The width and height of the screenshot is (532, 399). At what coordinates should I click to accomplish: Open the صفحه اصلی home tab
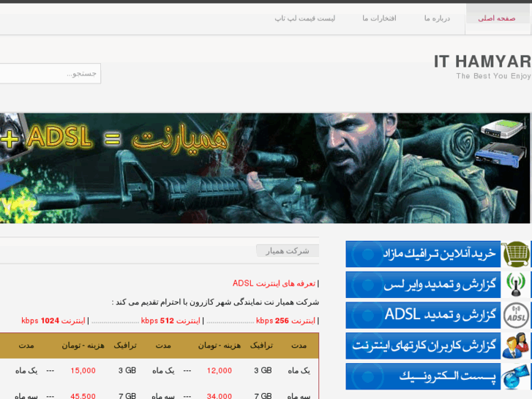point(497,18)
